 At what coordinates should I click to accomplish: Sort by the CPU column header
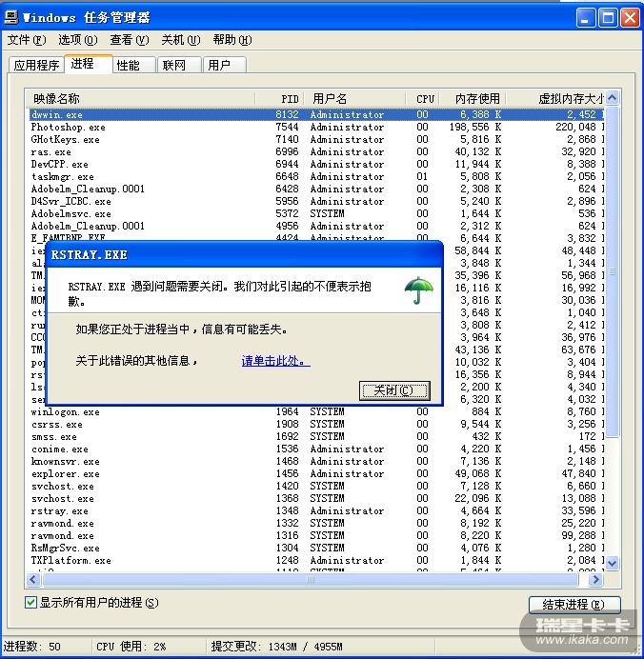423,99
